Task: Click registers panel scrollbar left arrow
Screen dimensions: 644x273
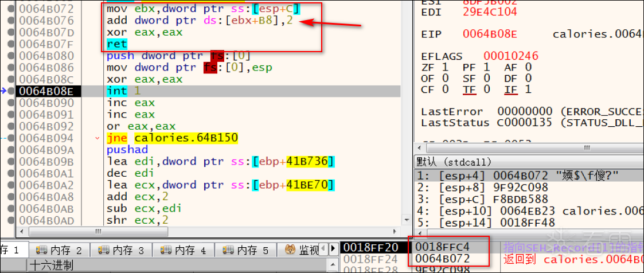Action: 419,148
